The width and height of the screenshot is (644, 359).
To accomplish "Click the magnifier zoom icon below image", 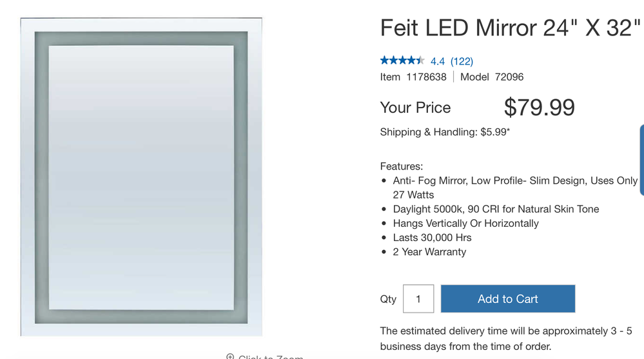I will click(230, 356).
